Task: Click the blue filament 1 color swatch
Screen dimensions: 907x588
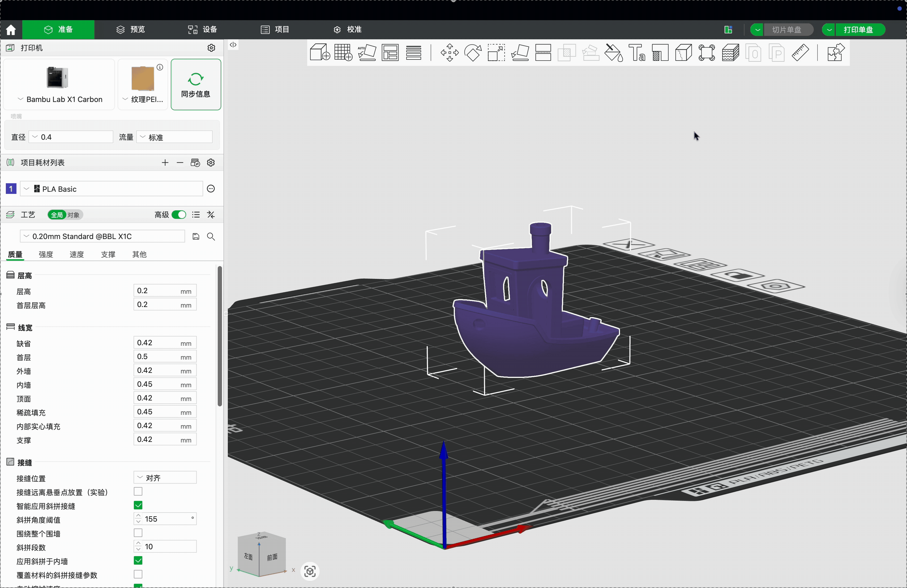Action: point(11,189)
